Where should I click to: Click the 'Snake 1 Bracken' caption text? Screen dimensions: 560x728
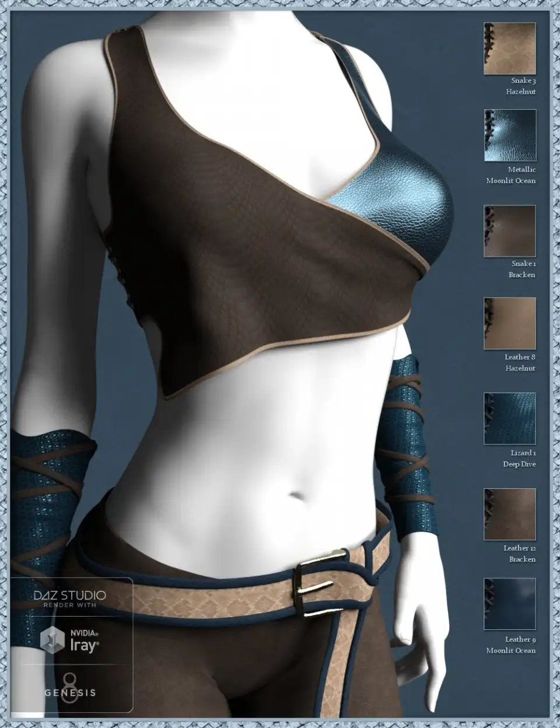(521, 269)
